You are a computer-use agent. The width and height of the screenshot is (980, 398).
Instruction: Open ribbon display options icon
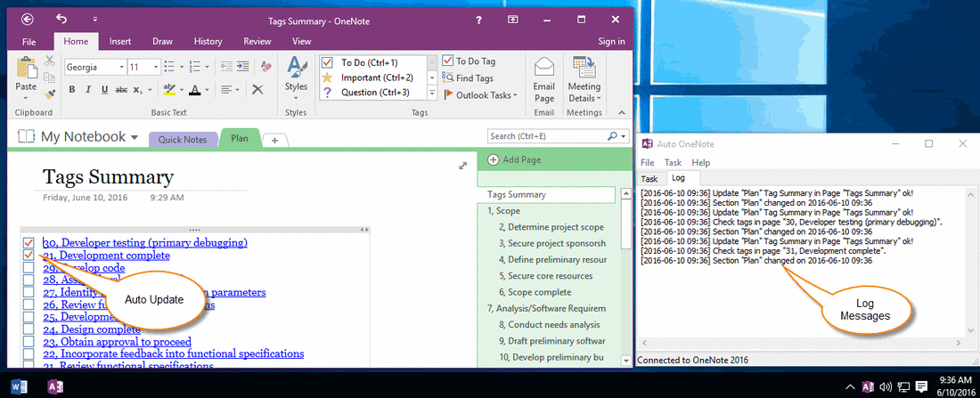pyautogui.click(x=512, y=20)
